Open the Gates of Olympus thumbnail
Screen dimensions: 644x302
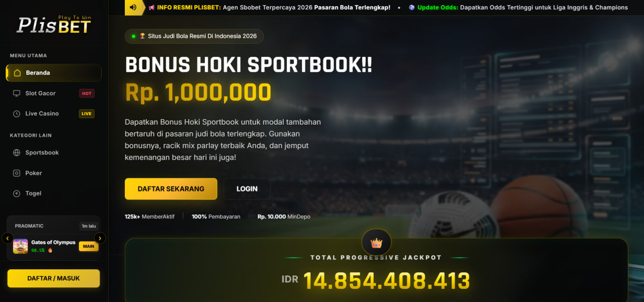(21, 246)
